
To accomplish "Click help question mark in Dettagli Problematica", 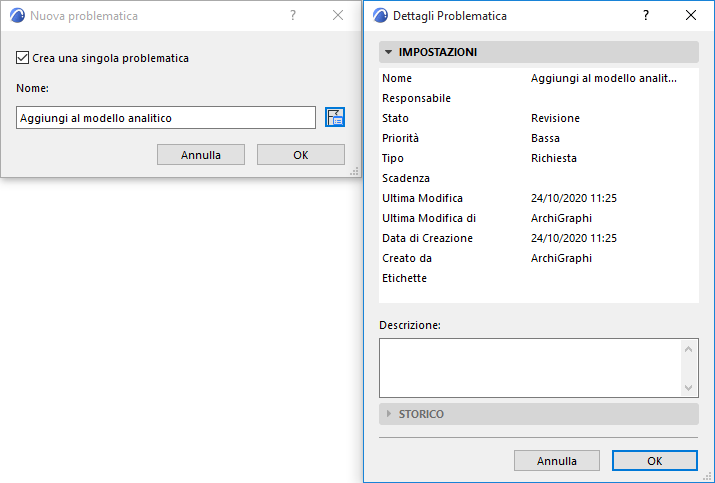I will [x=646, y=16].
